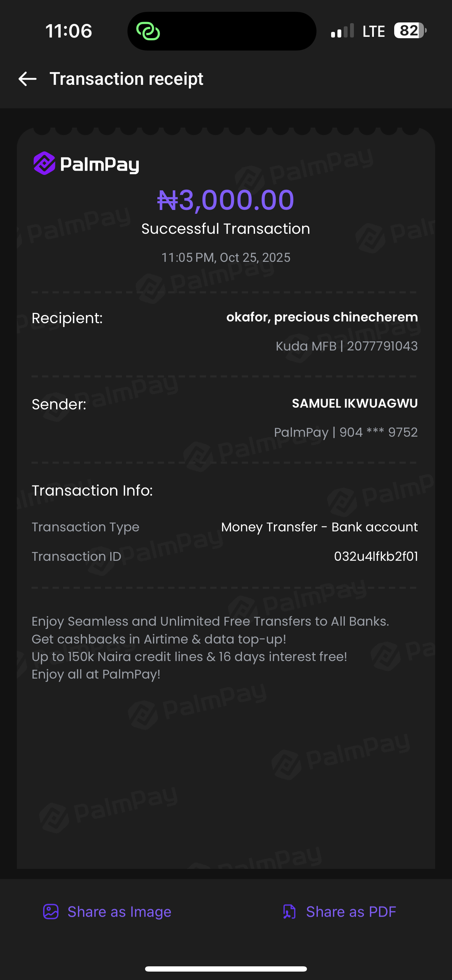Viewport: 452px width, 980px height.
Task: Tap the transaction date 11:05 PM, Oct 25, 2025
Action: pyautogui.click(x=226, y=258)
